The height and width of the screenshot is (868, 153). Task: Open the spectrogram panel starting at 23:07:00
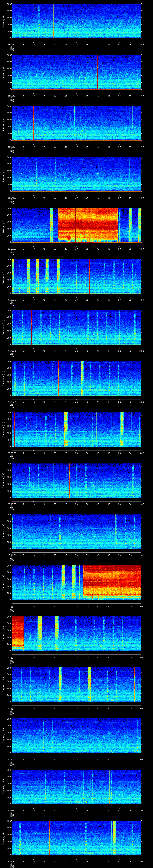coord(77,327)
